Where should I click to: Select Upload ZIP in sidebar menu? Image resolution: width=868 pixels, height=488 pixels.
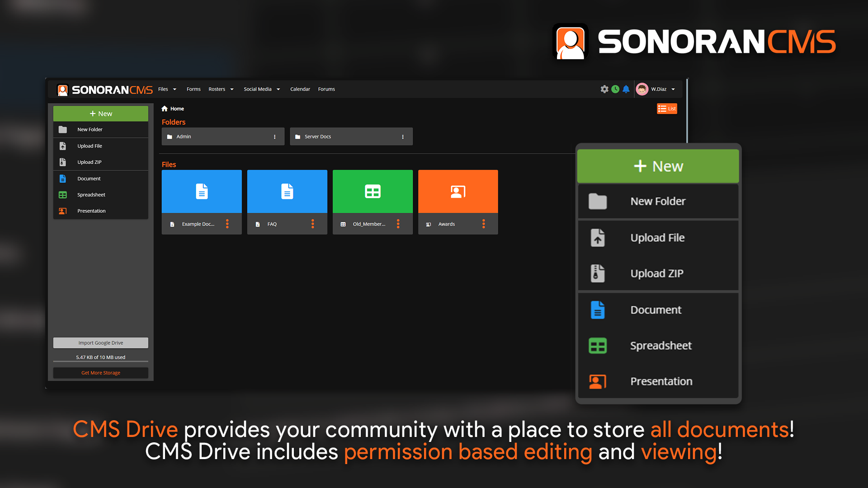click(x=89, y=162)
